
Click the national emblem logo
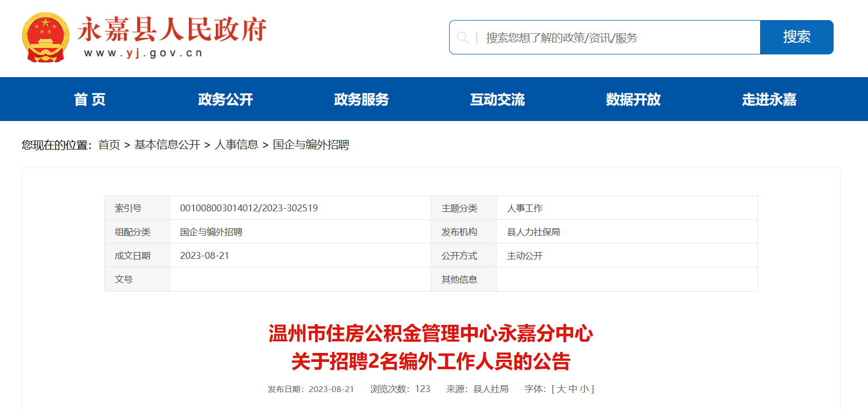[45, 38]
